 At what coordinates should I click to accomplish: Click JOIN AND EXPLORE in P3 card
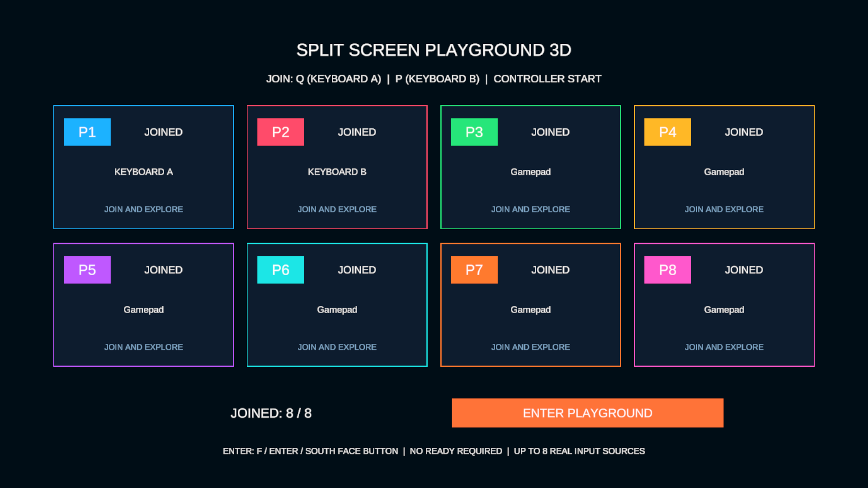(531, 209)
